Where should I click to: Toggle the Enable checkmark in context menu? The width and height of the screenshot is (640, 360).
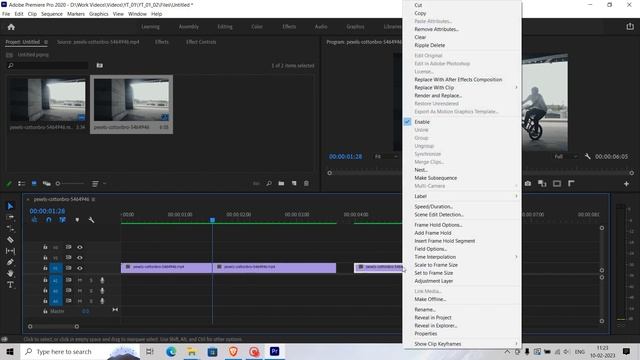pyautogui.click(x=407, y=122)
